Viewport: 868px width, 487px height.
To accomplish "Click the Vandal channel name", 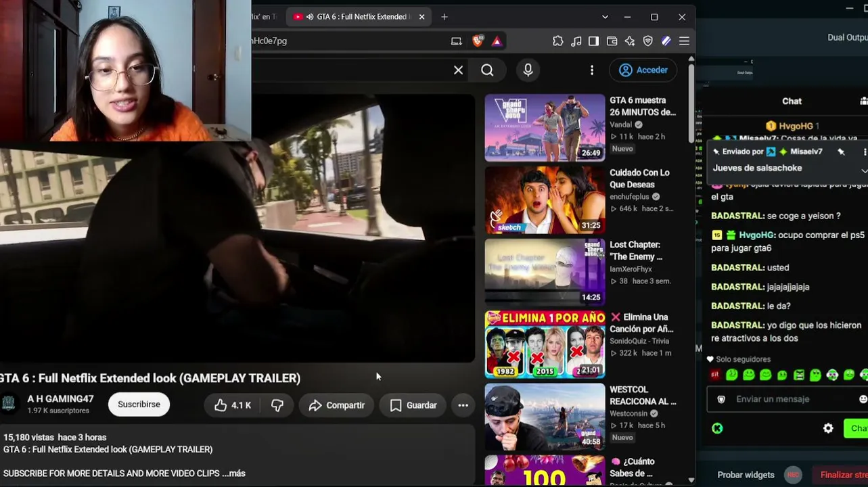I will click(x=621, y=124).
